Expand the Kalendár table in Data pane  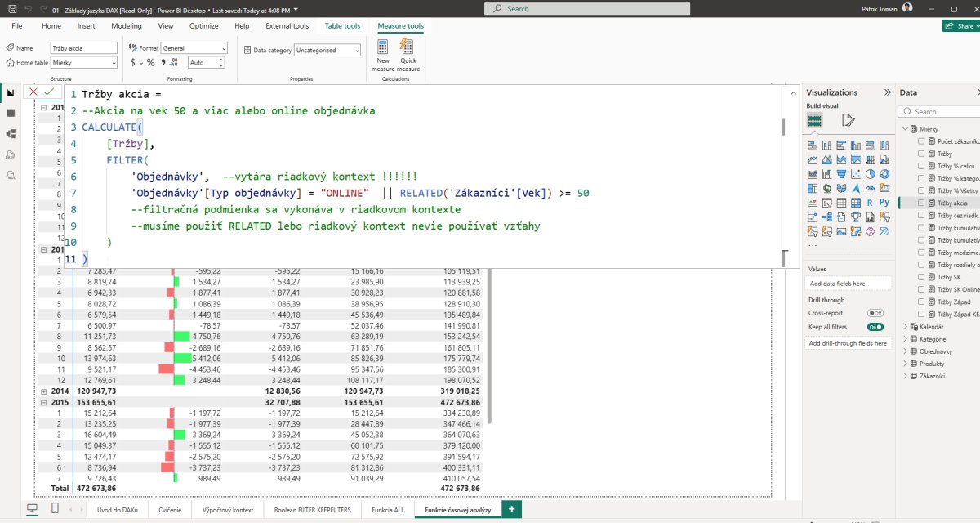pyautogui.click(x=906, y=326)
